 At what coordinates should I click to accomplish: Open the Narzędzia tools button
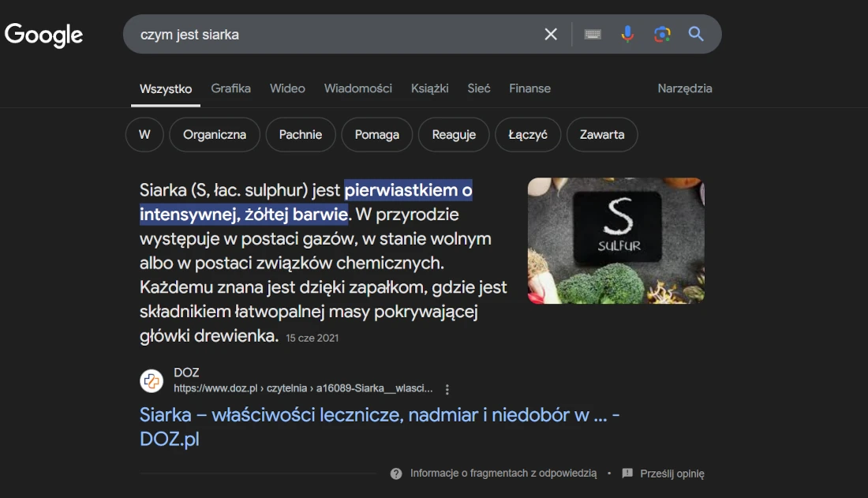[x=685, y=88]
